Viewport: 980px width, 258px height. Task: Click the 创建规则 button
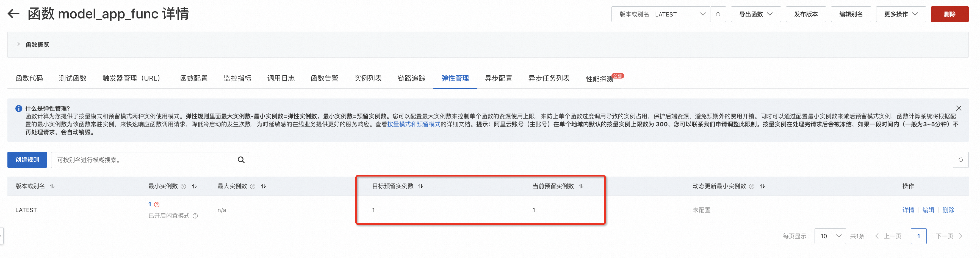click(x=27, y=160)
